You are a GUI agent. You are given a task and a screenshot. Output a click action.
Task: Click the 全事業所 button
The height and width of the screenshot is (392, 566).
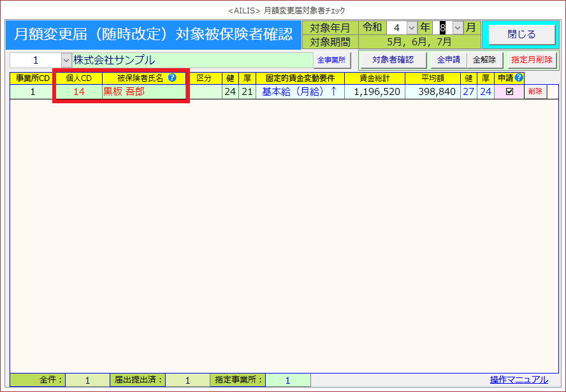(331, 61)
